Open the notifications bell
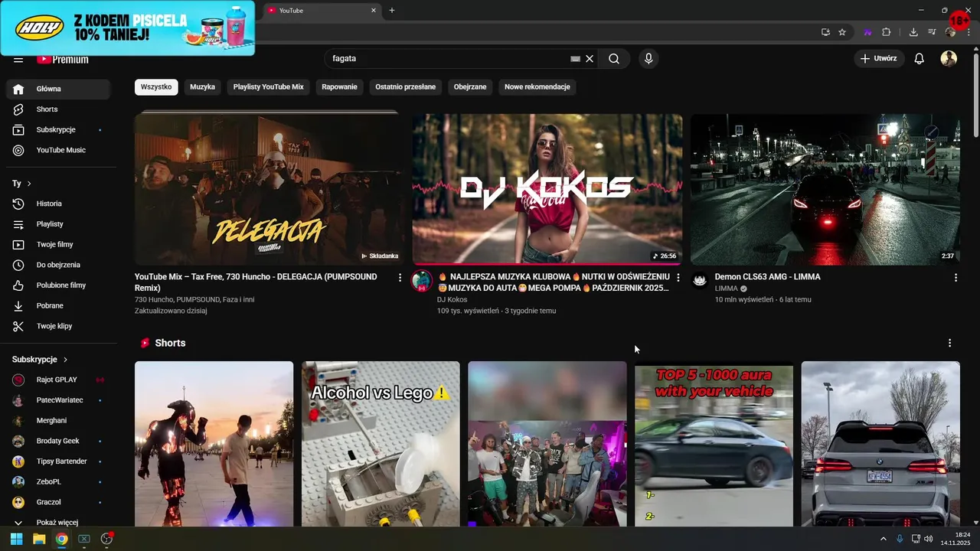Screen dimensions: 980x551 click(920, 58)
